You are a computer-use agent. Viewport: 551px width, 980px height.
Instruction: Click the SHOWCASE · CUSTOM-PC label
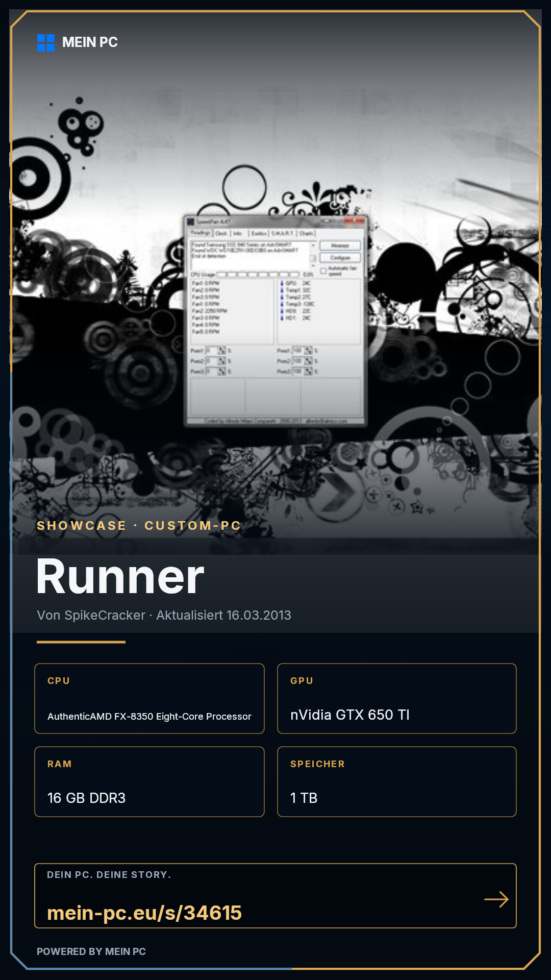coord(139,526)
